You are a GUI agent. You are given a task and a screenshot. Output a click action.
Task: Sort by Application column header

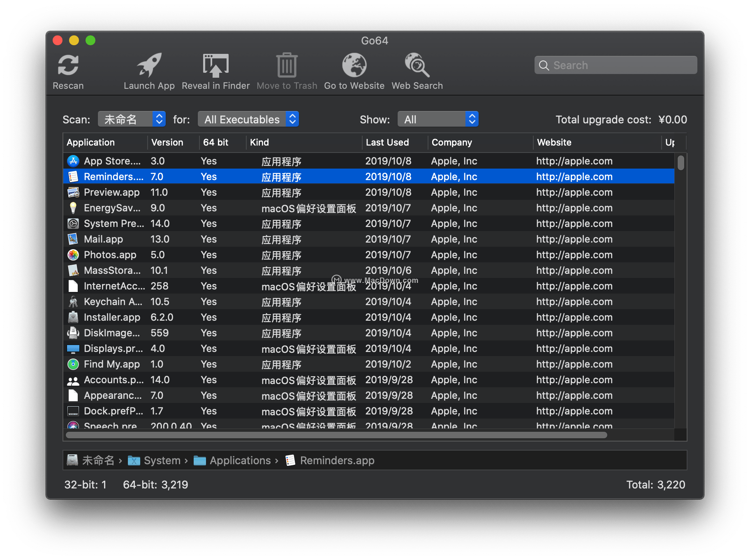tap(91, 142)
